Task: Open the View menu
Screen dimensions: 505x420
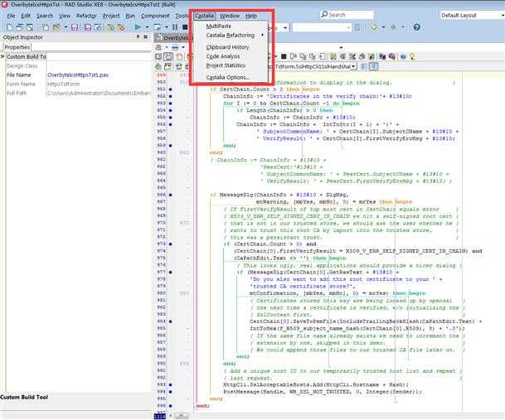Action: [x=65, y=16]
